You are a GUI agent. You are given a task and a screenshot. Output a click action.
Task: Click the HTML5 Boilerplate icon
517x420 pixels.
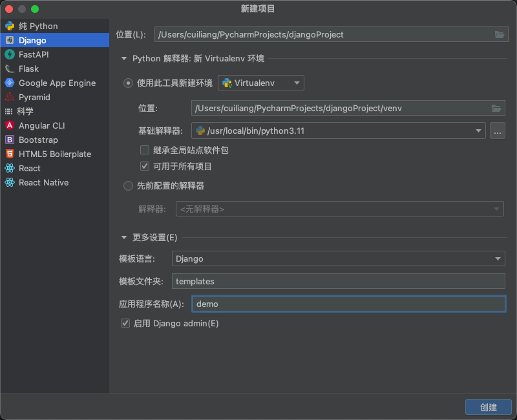(x=10, y=154)
